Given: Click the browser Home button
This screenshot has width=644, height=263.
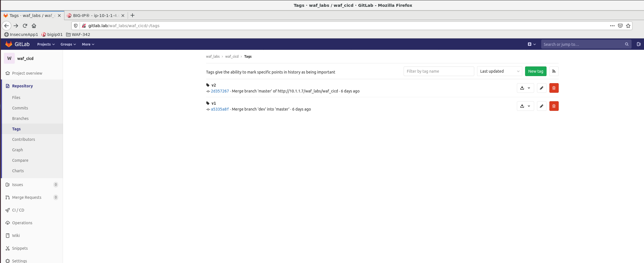Looking at the screenshot, I should [34, 26].
